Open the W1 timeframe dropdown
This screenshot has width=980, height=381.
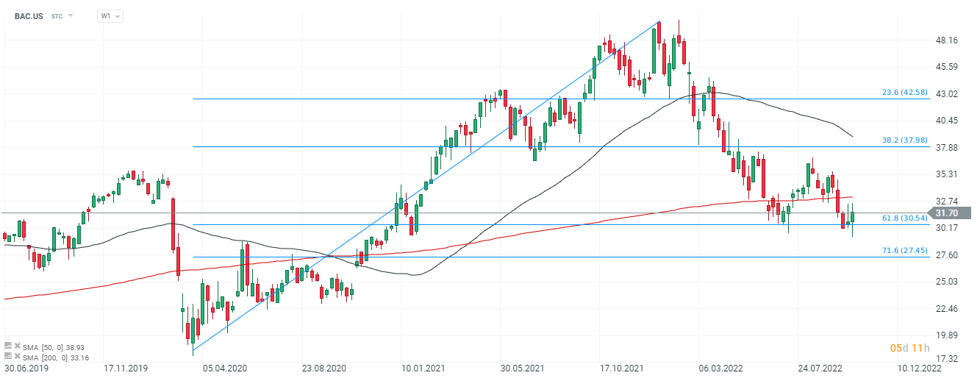click(x=110, y=15)
